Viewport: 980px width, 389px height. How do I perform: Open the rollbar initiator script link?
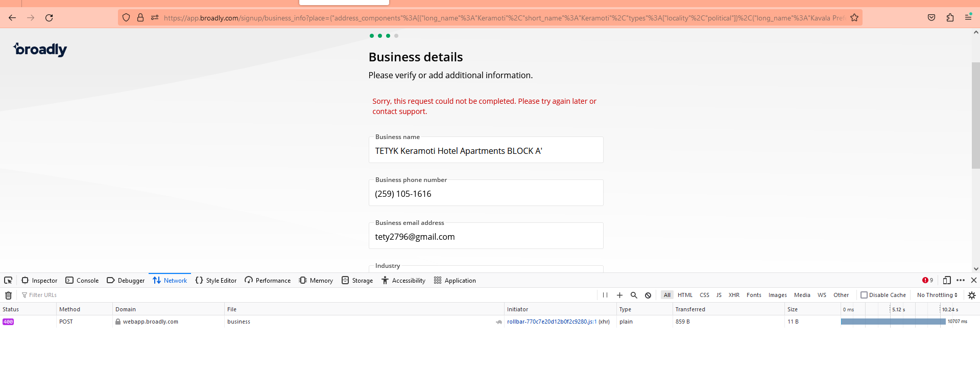tap(552, 322)
